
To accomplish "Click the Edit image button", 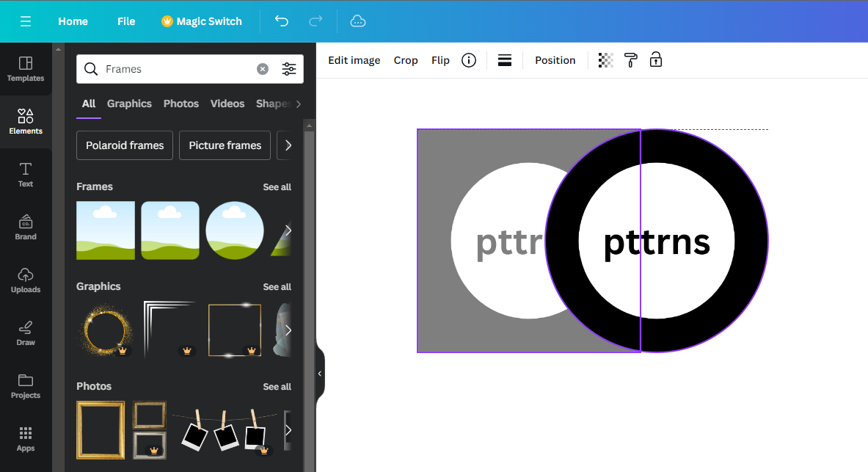I will [354, 60].
